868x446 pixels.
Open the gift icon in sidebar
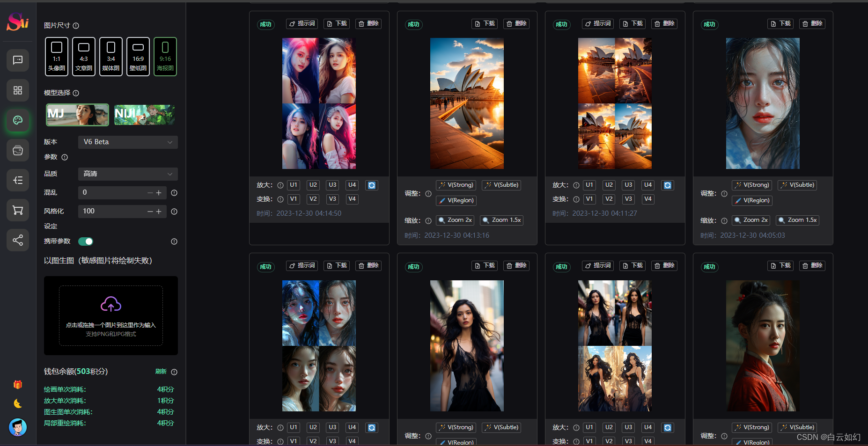[18, 385]
